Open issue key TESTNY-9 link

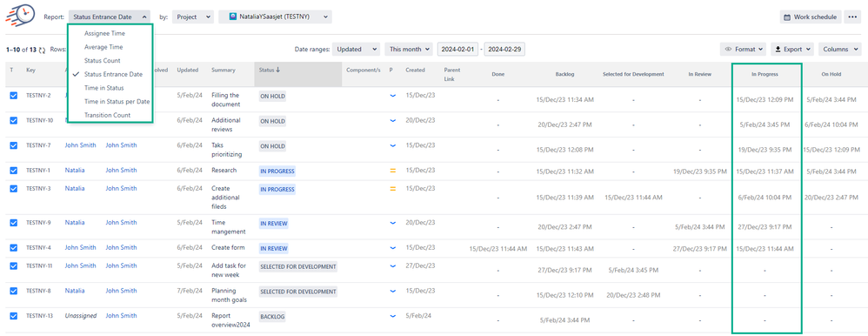38,222
